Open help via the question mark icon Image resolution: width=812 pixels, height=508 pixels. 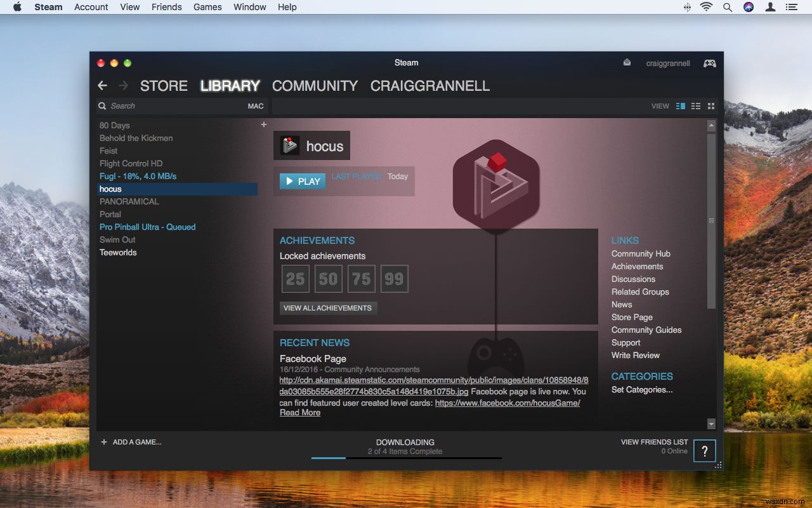pyautogui.click(x=704, y=451)
